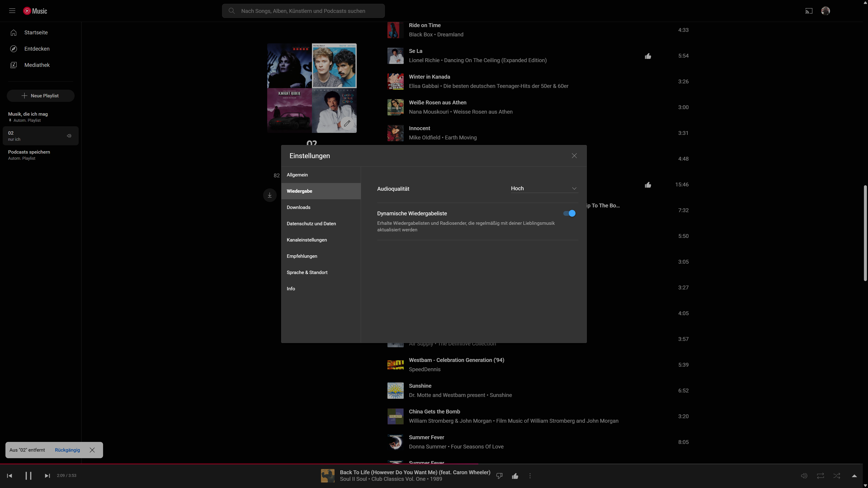Click Rückgängig to undo removal
This screenshot has width=868, height=488.
(x=67, y=450)
